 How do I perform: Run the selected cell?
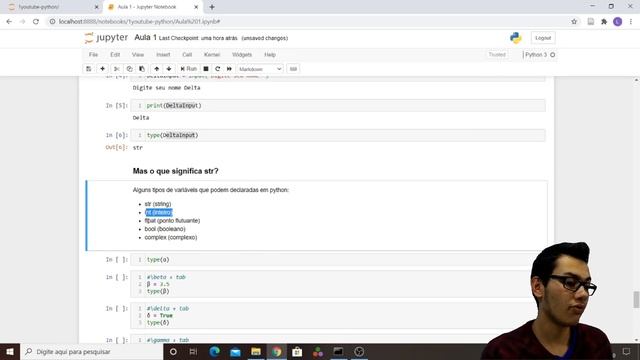[189, 69]
